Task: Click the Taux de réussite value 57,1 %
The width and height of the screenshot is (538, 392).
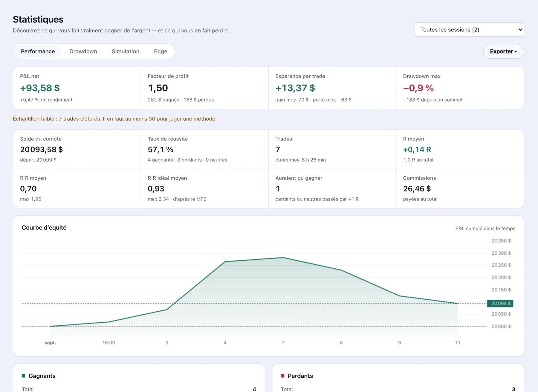Action: pyautogui.click(x=161, y=149)
